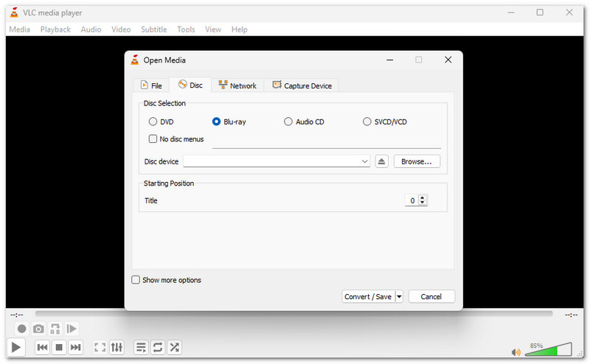
Task: Select the DVD radio button
Action: point(153,122)
